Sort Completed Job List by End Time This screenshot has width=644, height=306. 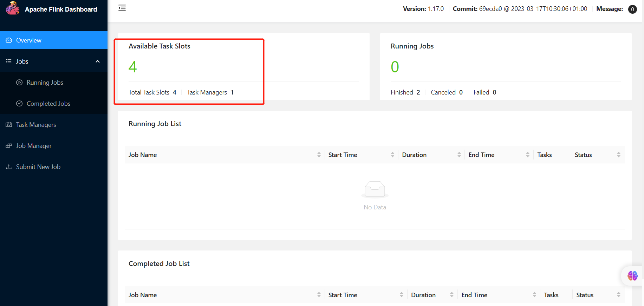534,295
